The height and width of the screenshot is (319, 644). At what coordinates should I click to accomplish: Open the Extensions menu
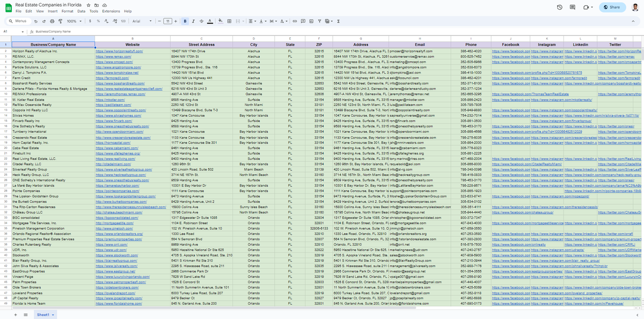[111, 11]
